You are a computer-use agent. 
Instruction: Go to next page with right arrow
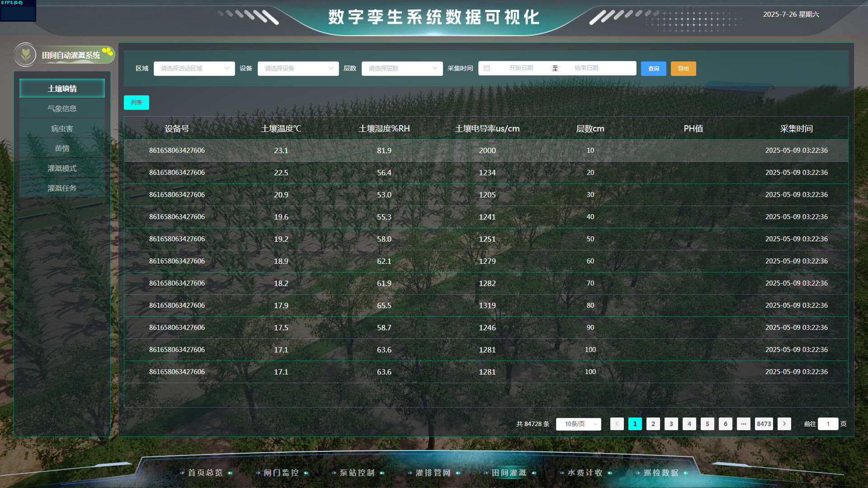click(x=784, y=424)
